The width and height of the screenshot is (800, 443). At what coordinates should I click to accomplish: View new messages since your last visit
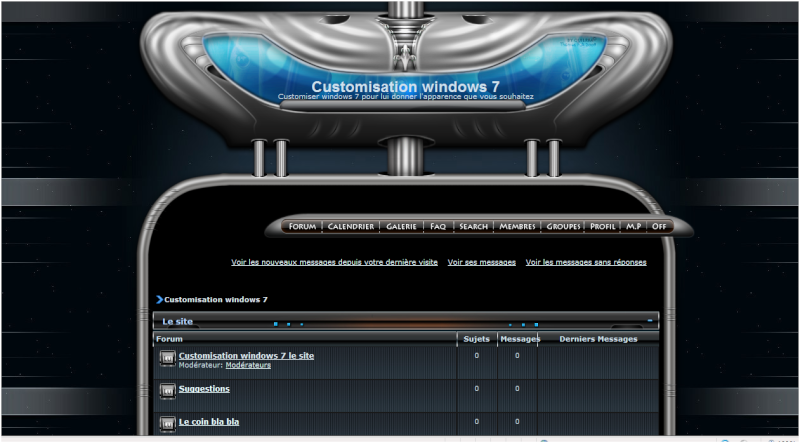point(334,262)
